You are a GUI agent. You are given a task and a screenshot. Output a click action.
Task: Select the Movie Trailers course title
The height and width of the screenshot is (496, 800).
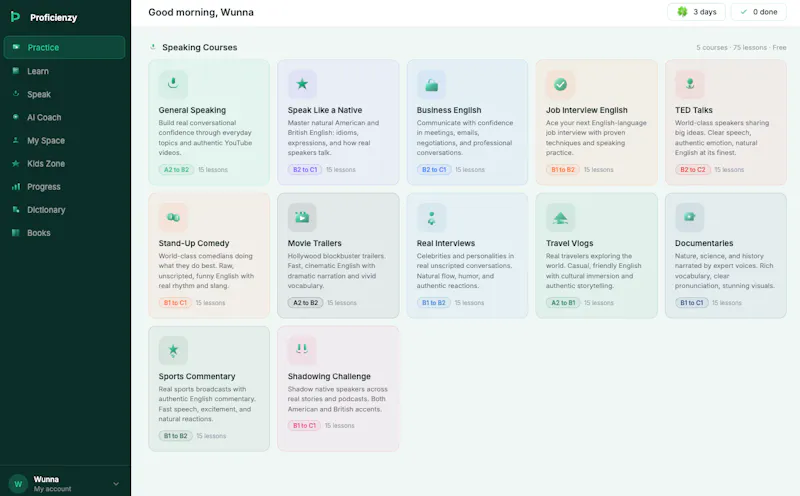[x=314, y=243]
